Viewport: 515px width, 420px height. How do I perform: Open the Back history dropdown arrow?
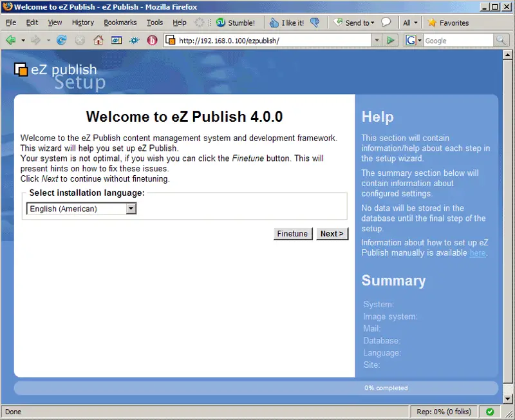pos(23,41)
